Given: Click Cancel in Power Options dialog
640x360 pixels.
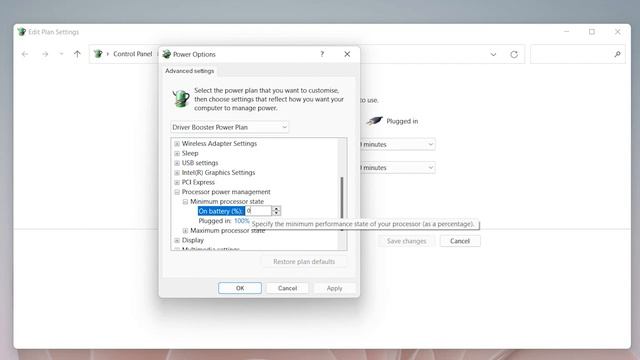Looking at the screenshot, I should click(x=287, y=288).
